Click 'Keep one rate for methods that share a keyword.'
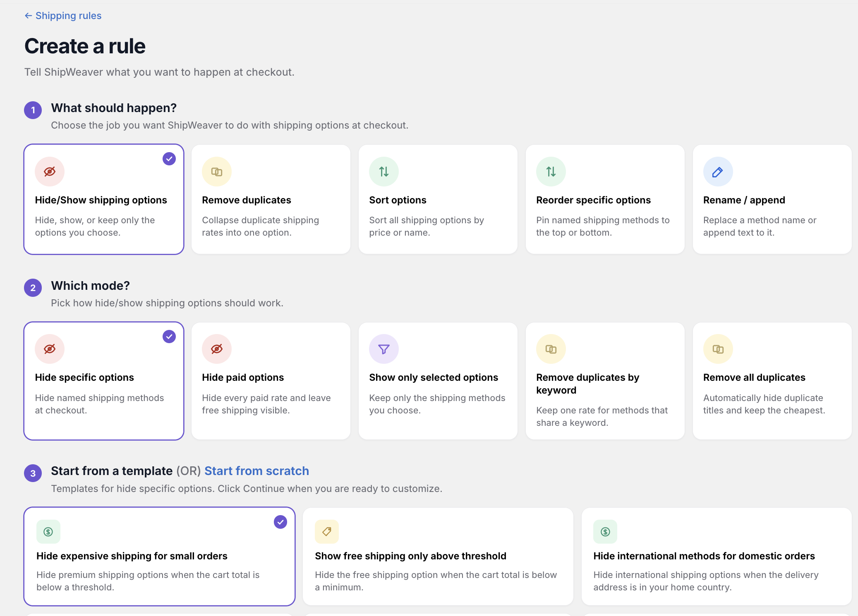 point(602,416)
